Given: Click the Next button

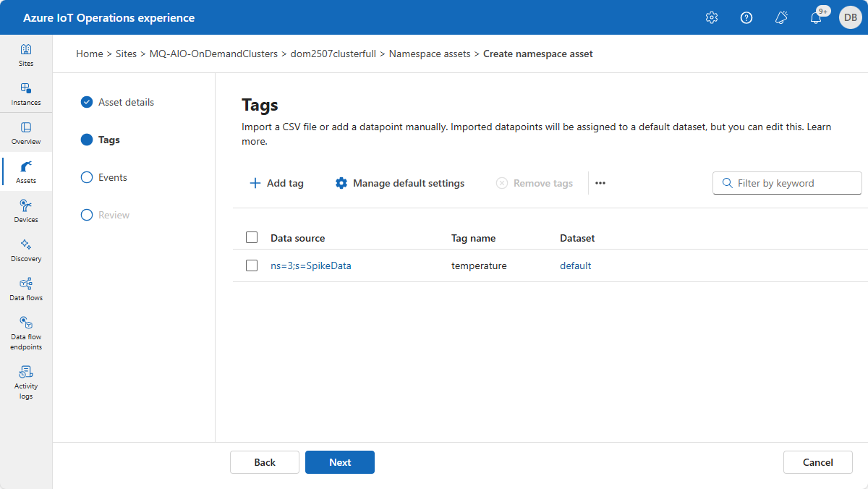Looking at the screenshot, I should pos(339,462).
